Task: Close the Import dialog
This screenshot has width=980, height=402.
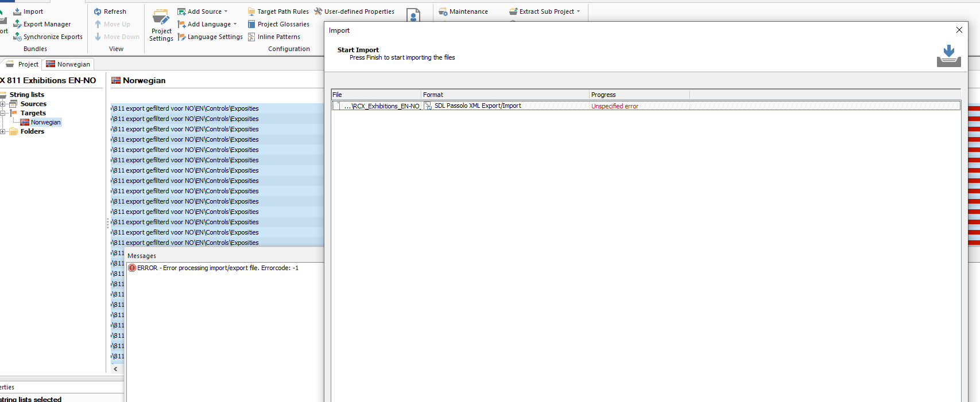Action: (x=959, y=30)
